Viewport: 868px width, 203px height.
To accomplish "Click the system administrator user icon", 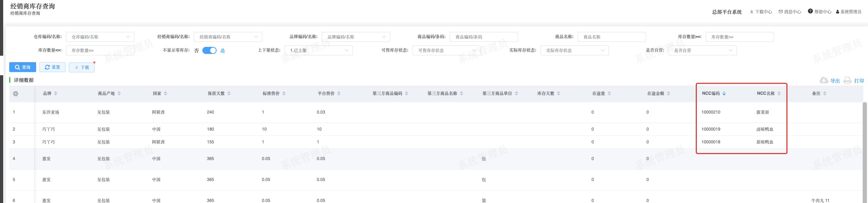I will click(x=838, y=12).
